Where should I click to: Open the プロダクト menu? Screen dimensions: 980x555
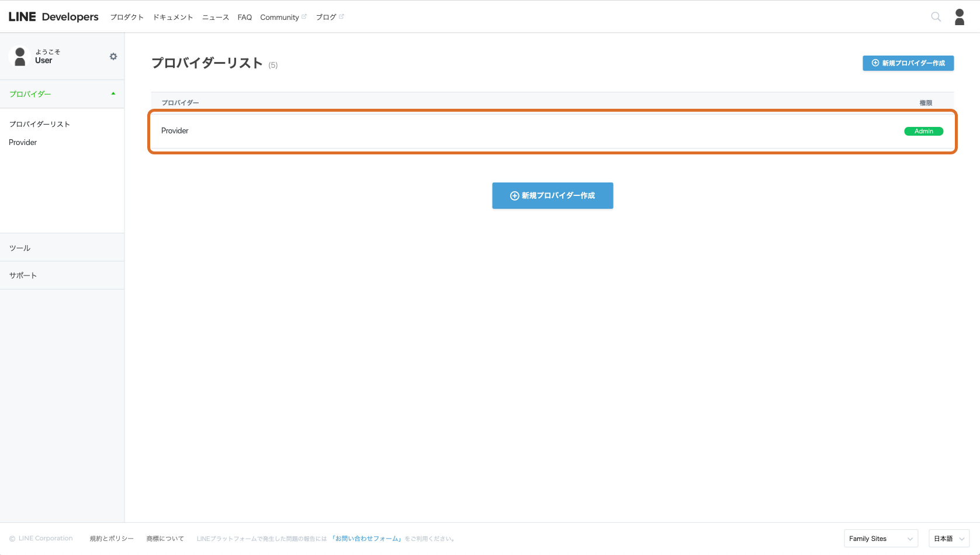point(127,18)
